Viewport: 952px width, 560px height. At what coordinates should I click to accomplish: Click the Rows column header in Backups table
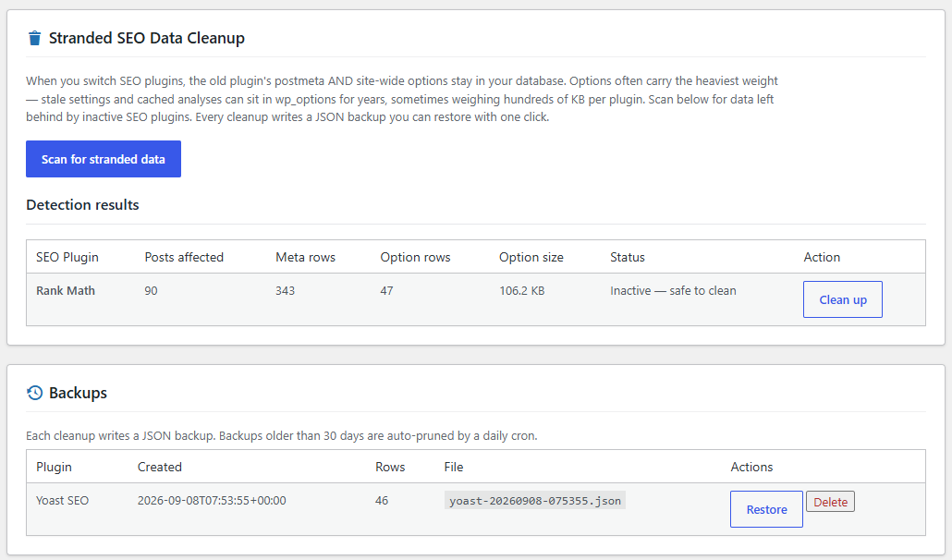pyautogui.click(x=390, y=468)
